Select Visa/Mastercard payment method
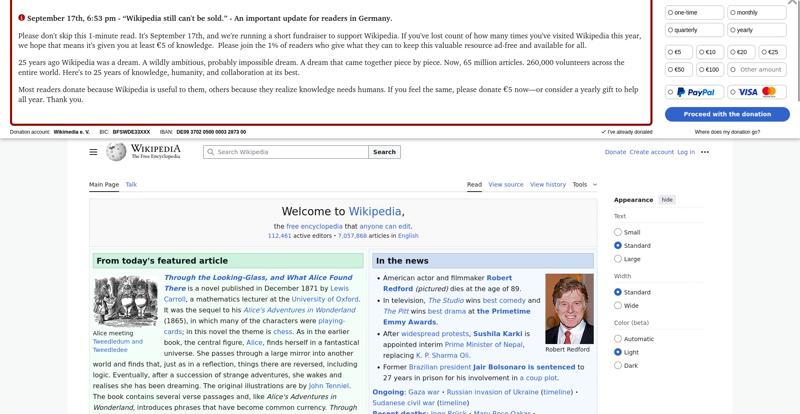This screenshot has height=414, width=800. pos(757,92)
